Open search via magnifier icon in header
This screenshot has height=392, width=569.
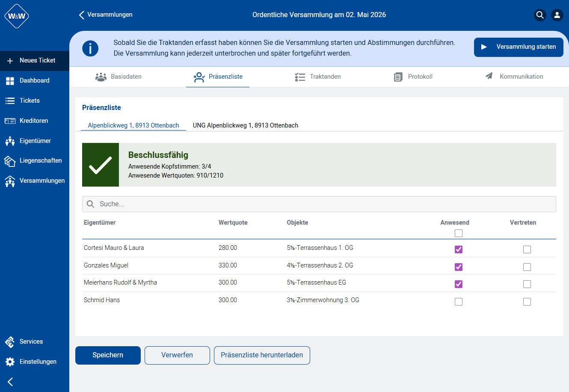pos(540,15)
